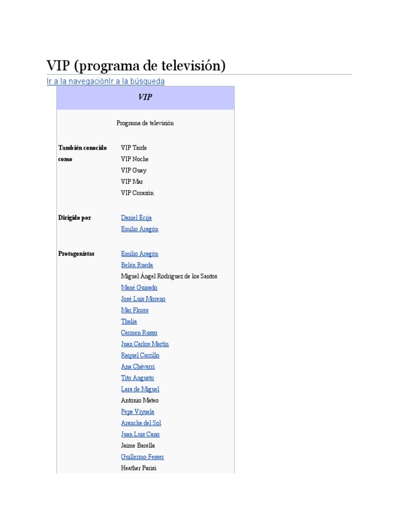Viewport: 399px width, 532px height.
Task: Select the 'VIP Mar' entry
Action: tap(132, 181)
